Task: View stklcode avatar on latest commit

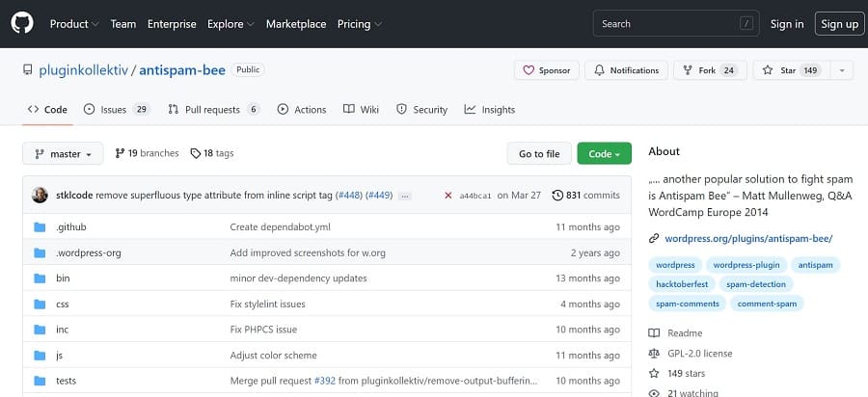Action: (40, 195)
